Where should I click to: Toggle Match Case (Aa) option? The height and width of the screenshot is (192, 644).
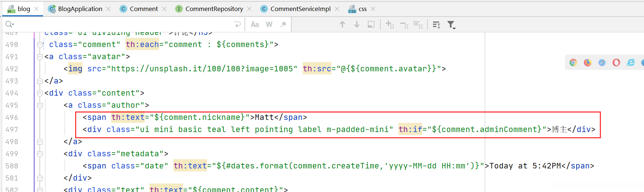tap(255, 24)
